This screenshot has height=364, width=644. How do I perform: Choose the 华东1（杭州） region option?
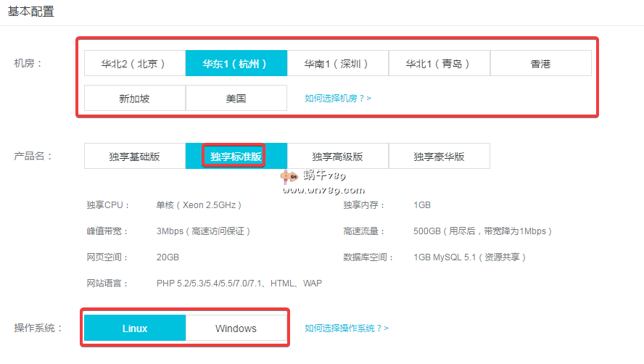(236, 63)
